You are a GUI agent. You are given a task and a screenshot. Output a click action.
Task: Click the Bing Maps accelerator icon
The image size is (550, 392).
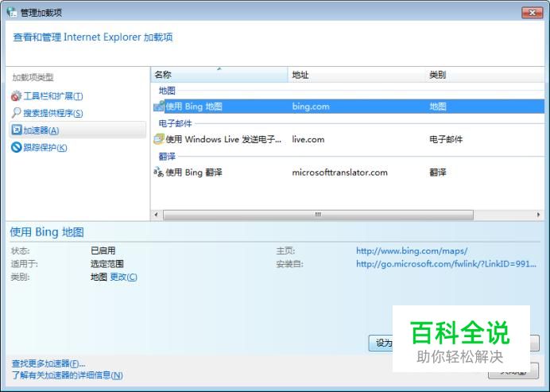tap(159, 106)
